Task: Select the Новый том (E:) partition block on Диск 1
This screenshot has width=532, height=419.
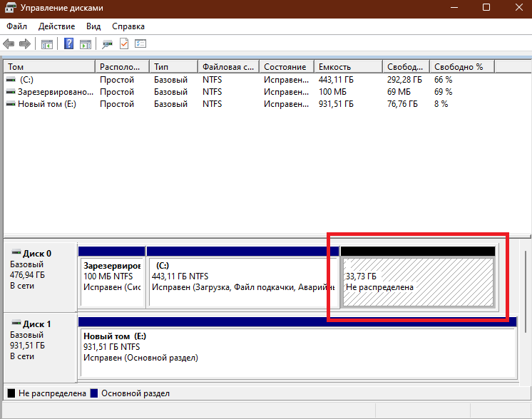Action: click(297, 348)
